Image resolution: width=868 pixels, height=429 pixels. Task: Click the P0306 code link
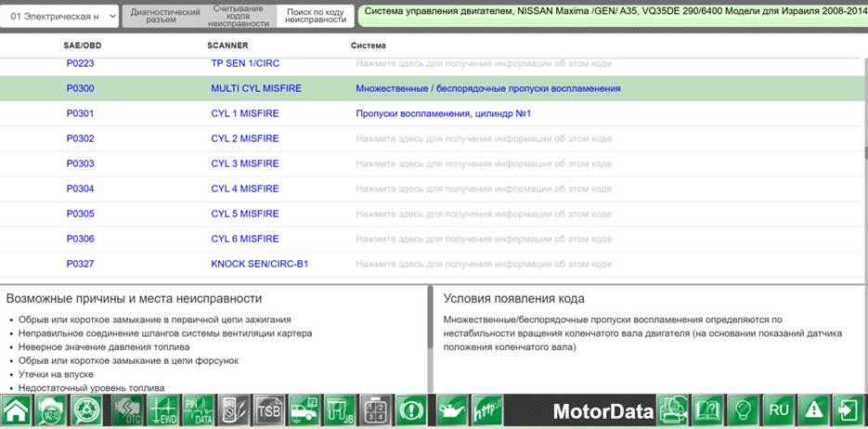pos(80,239)
